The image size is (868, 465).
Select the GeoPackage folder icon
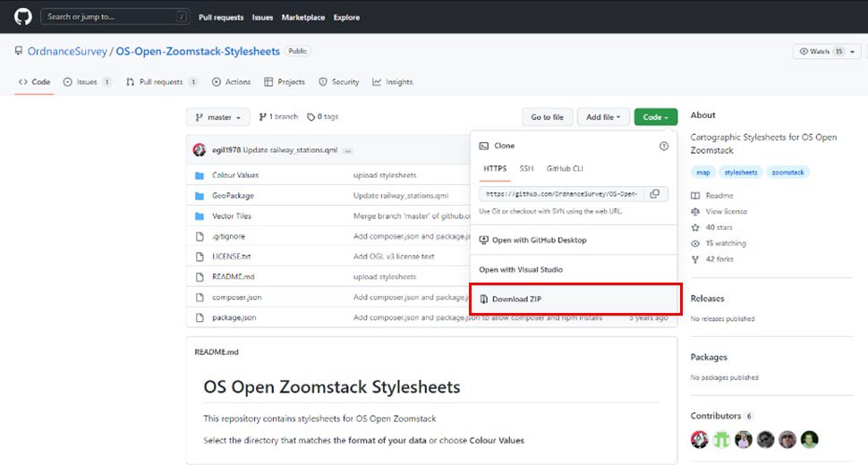point(200,196)
